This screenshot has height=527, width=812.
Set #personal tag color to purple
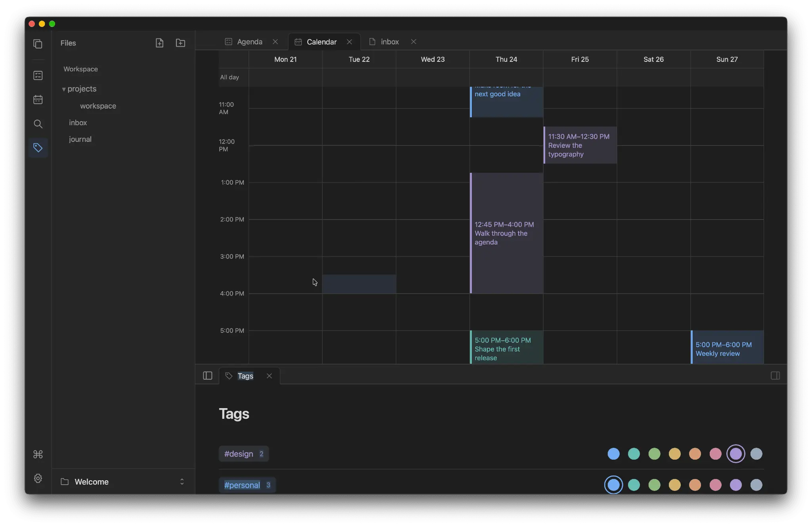(x=736, y=485)
